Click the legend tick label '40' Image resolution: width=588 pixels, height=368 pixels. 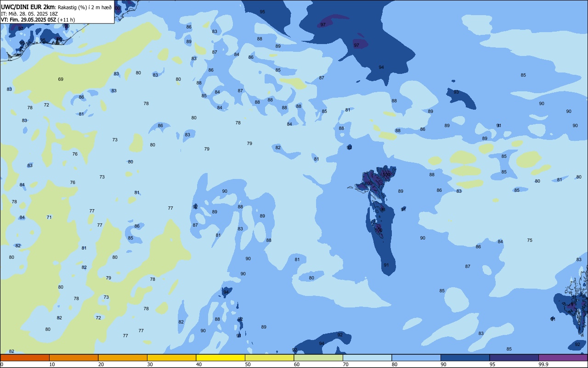199,364
